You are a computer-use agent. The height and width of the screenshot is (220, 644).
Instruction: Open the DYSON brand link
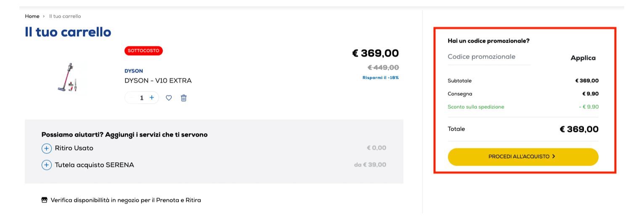[134, 71]
